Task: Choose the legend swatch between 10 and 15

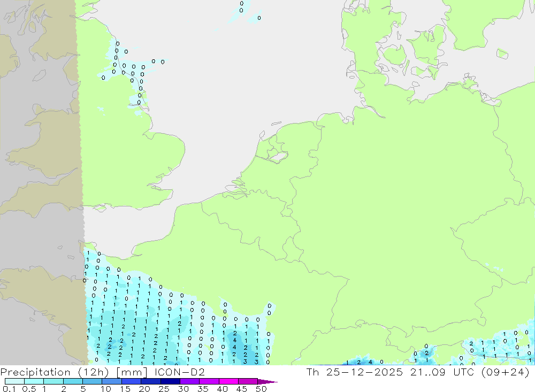Action: [112, 381]
